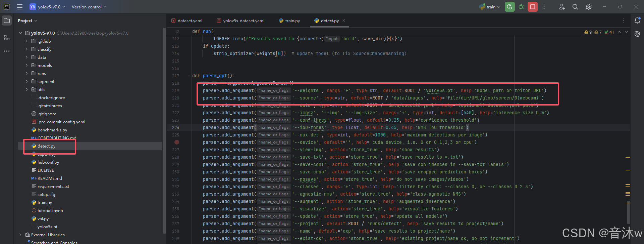Viewport: 644px width, 244px height.
Task: Expand the data folder
Action: [27, 57]
